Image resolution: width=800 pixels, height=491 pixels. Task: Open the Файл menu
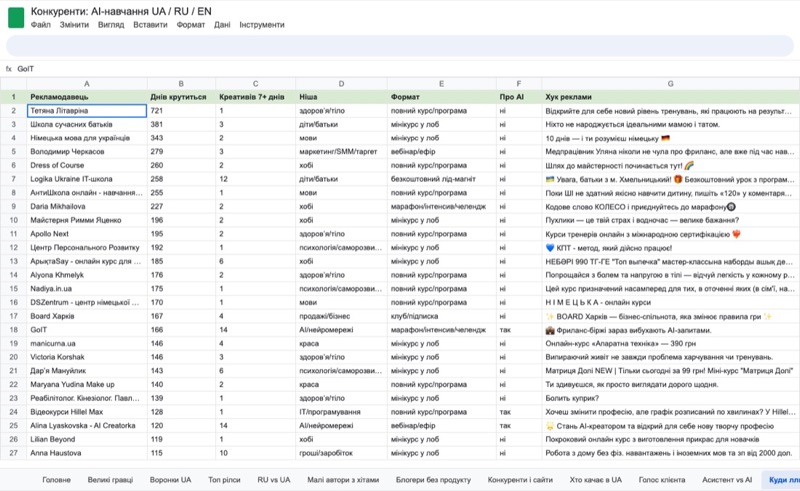pyautogui.click(x=41, y=24)
